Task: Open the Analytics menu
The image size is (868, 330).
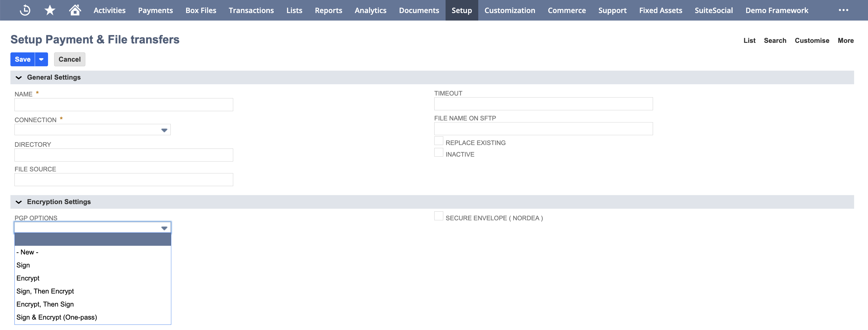Action: [370, 10]
